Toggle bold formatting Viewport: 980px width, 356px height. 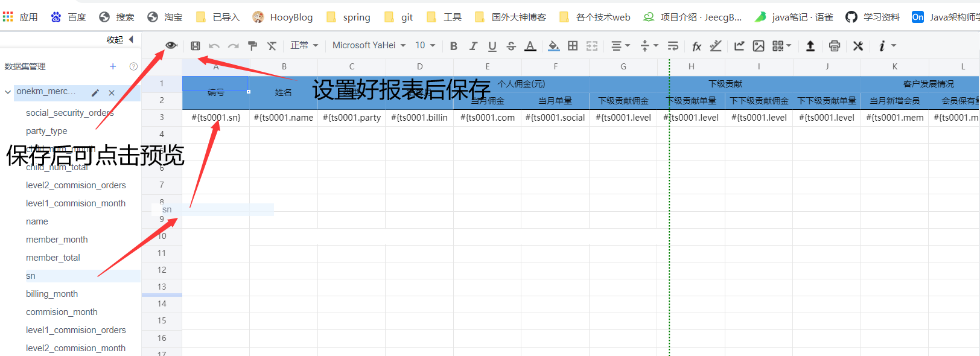click(x=454, y=46)
